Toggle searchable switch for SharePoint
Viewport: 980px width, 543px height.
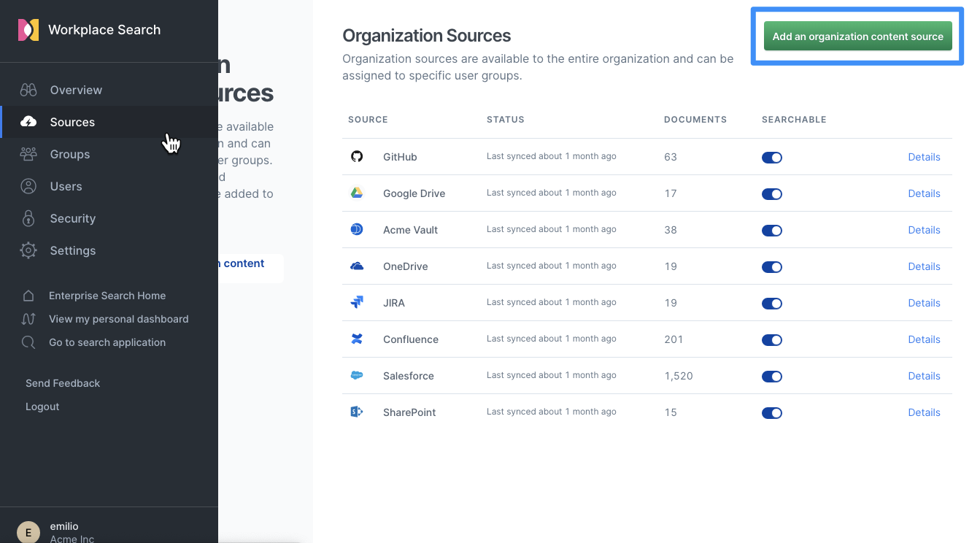(x=772, y=412)
